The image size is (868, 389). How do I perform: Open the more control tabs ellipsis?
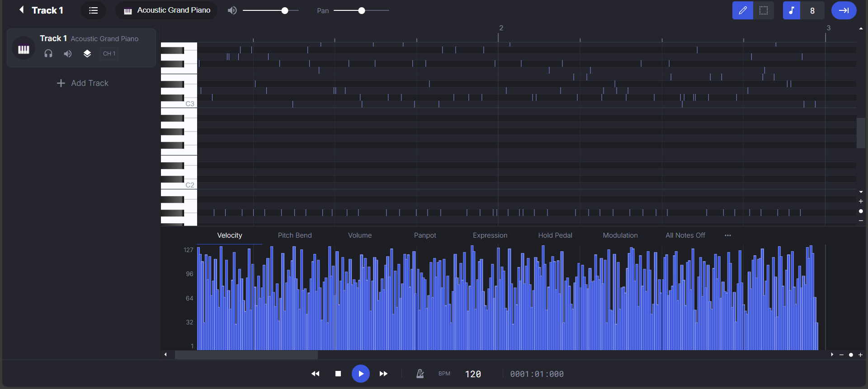pos(728,235)
